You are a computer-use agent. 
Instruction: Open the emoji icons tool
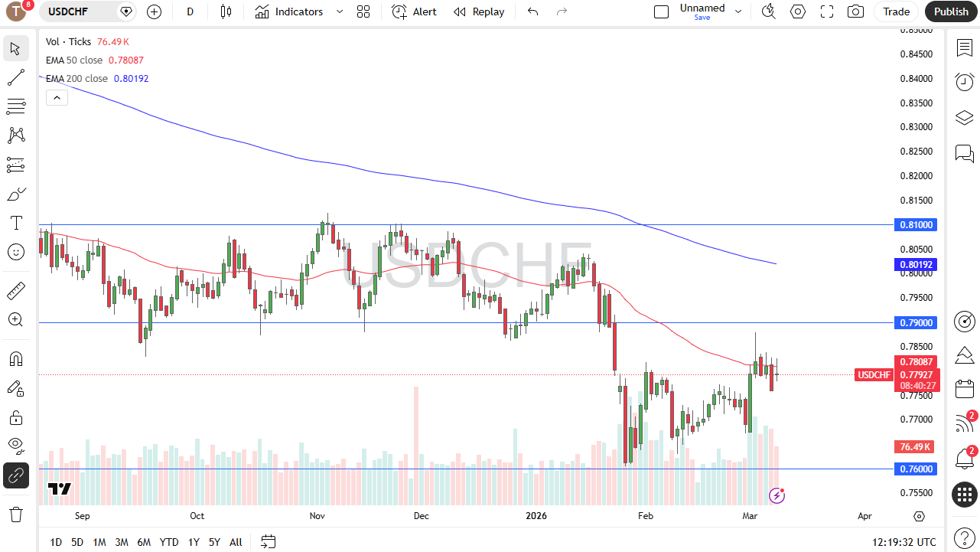(15, 252)
